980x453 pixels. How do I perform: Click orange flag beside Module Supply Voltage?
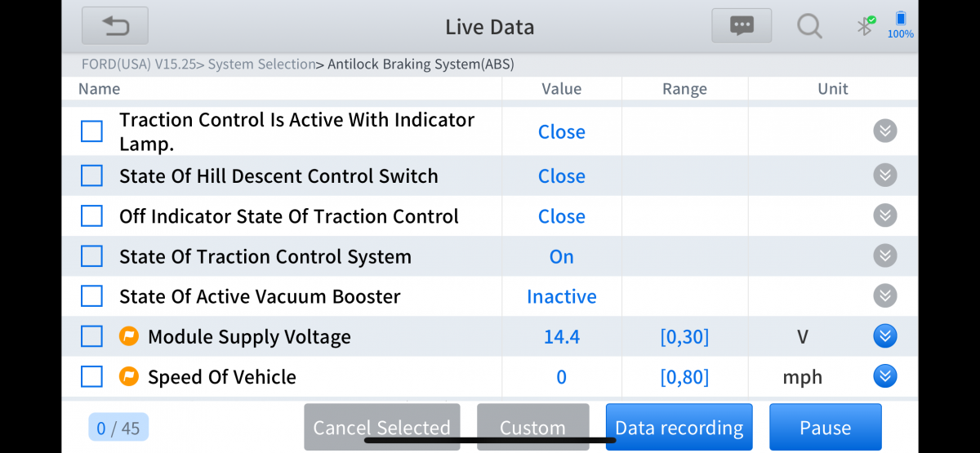click(x=129, y=336)
